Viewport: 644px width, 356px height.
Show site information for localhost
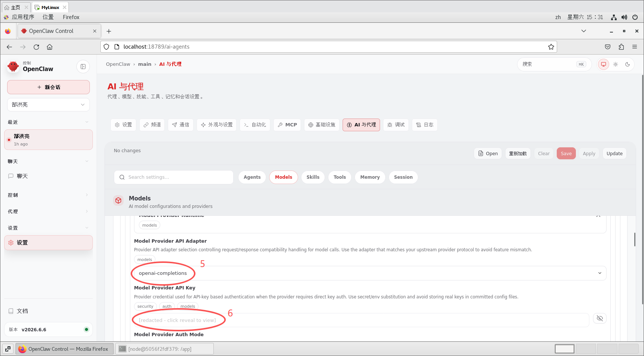117,47
